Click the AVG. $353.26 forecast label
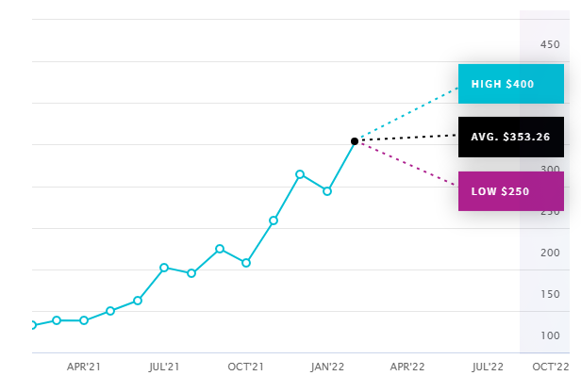Viewport: 581px width, 392px height. (511, 137)
